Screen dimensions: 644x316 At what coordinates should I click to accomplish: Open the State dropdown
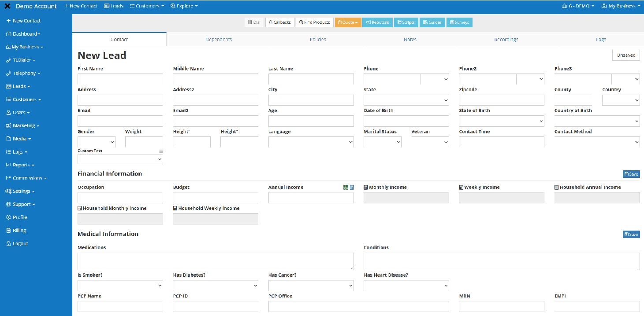click(x=406, y=100)
